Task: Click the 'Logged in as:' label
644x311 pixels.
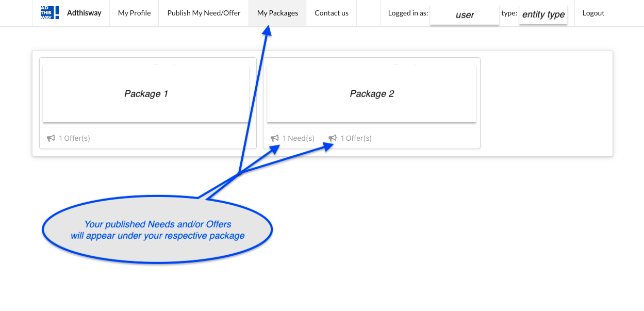Action: coord(408,13)
